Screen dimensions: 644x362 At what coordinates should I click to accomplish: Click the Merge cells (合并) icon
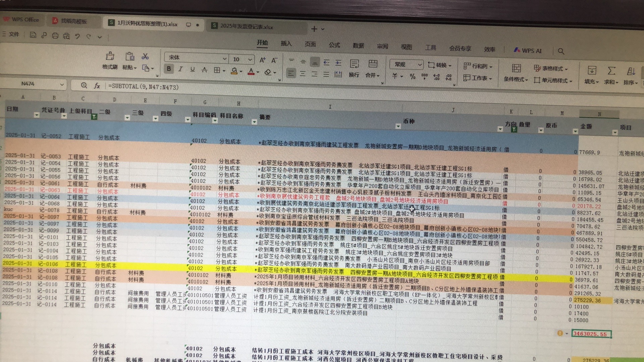point(373,64)
